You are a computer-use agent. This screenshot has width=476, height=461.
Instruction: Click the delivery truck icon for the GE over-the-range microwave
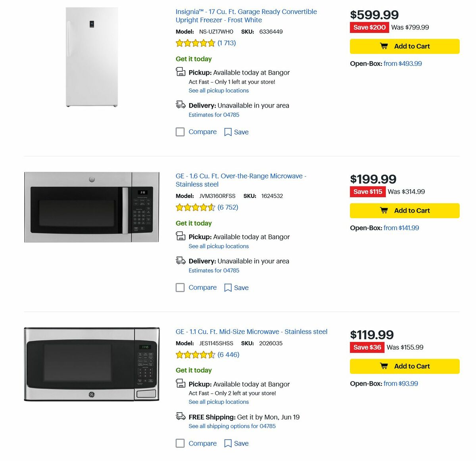[x=180, y=261]
